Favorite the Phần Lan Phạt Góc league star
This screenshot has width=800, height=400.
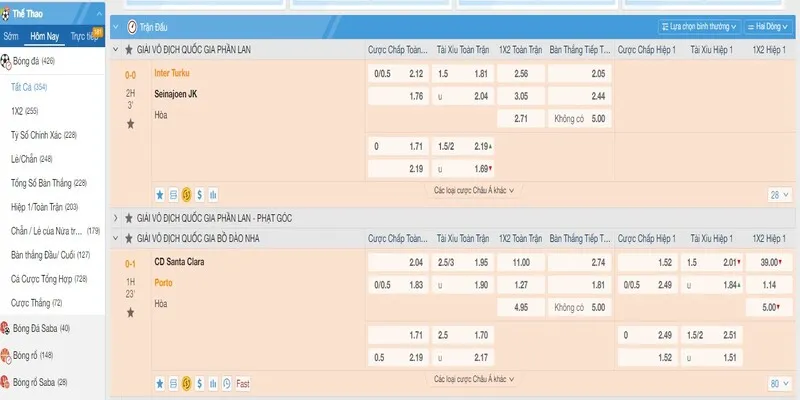(x=129, y=218)
